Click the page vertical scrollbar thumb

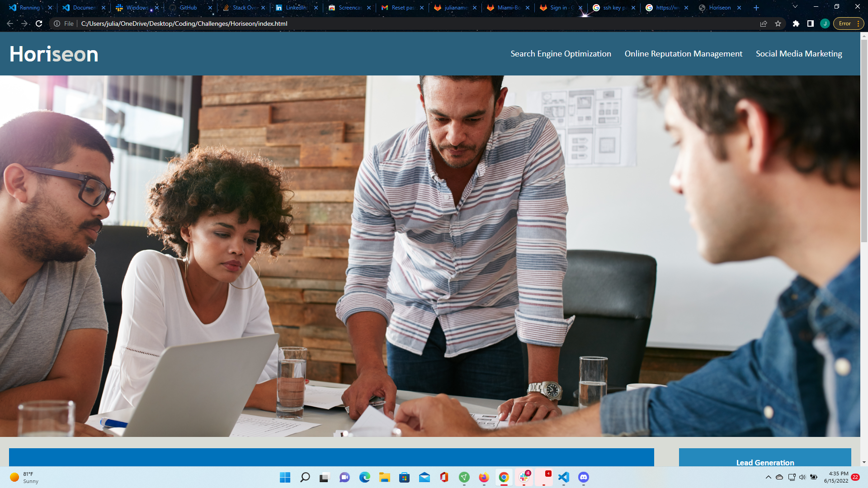pos(864,140)
